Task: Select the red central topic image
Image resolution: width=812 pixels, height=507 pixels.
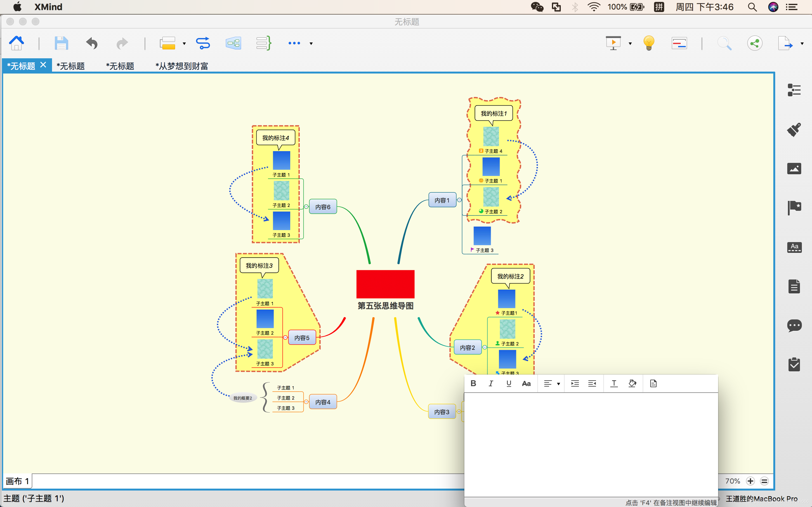Action: coord(385,284)
